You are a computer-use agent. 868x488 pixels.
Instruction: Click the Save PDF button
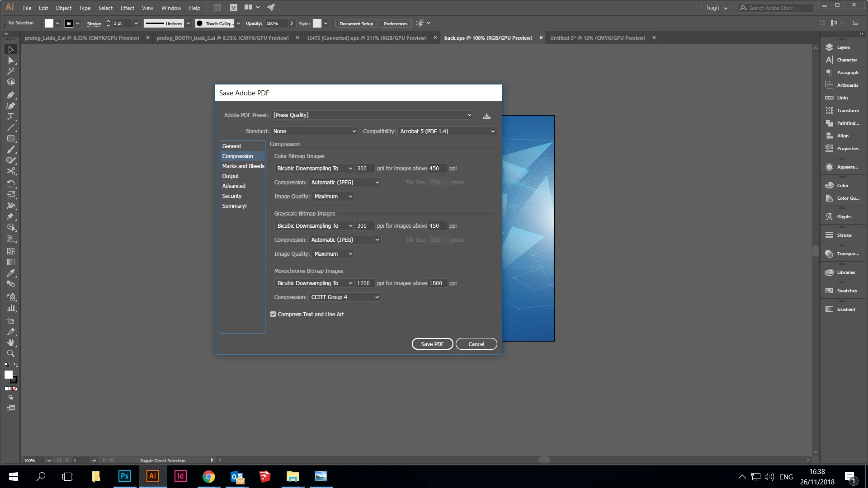(x=432, y=344)
